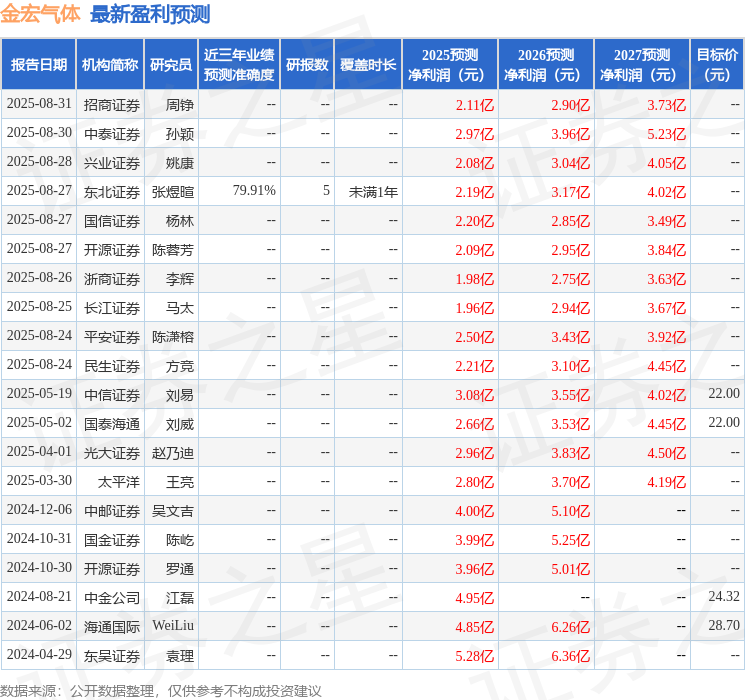This screenshot has width=745, height=700.
Task: Select 国金证券 institution cell
Action: 112,540
